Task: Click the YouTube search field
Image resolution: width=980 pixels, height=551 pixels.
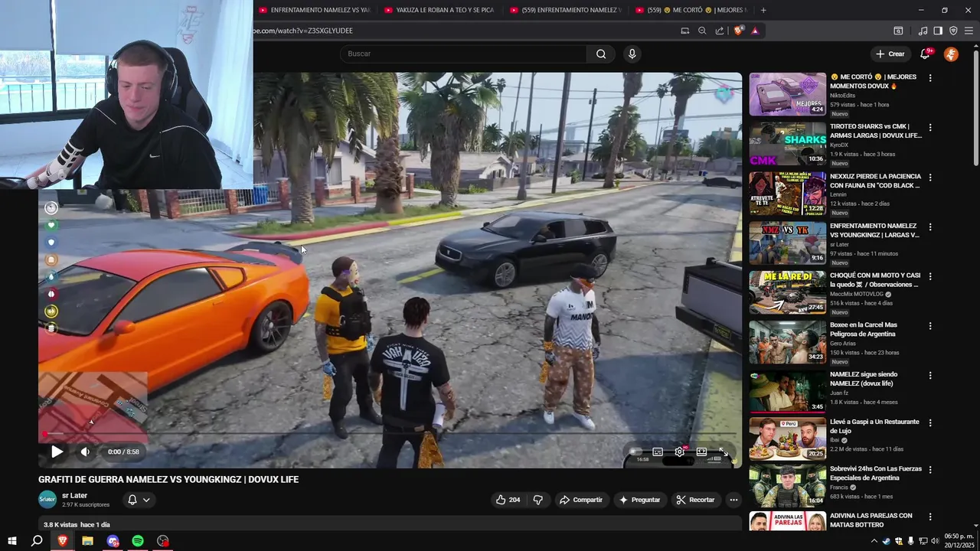Action: (x=463, y=54)
